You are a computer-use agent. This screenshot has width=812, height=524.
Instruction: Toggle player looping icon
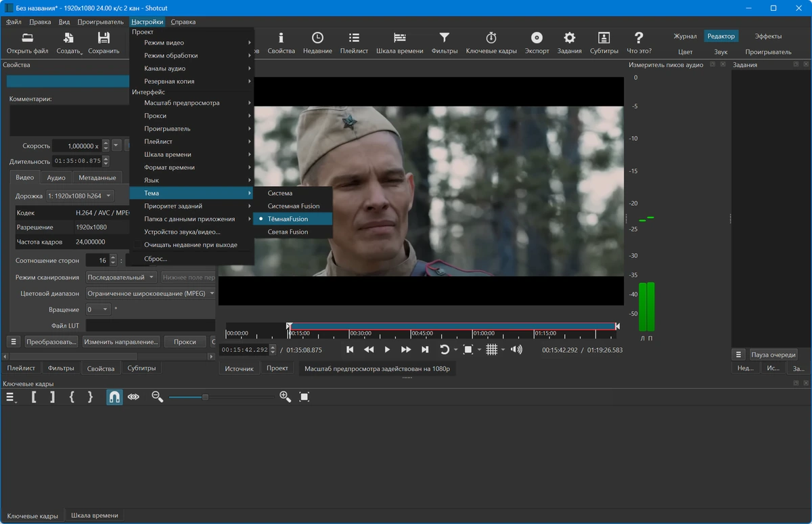click(445, 349)
